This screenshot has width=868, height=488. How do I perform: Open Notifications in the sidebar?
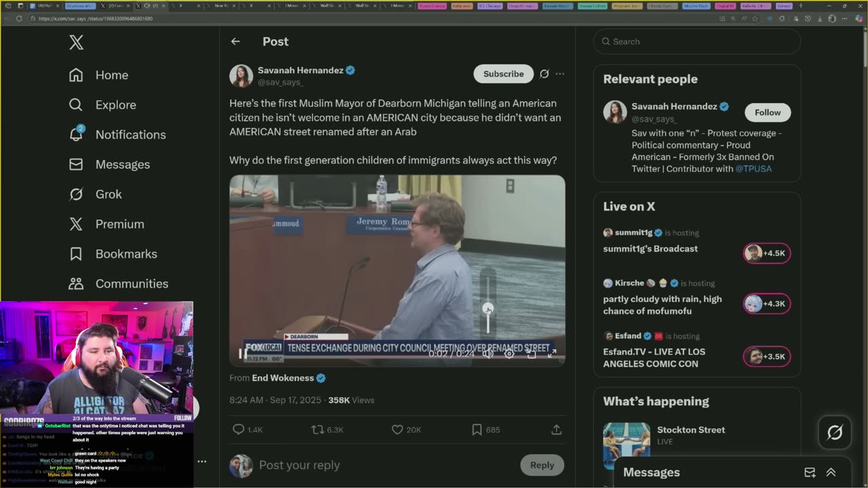118,134
